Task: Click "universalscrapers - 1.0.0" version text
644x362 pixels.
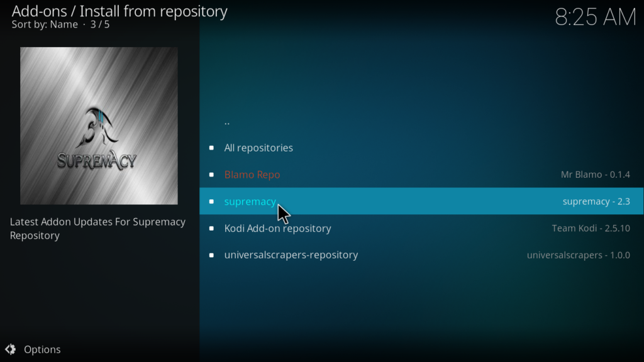Action: (579, 255)
